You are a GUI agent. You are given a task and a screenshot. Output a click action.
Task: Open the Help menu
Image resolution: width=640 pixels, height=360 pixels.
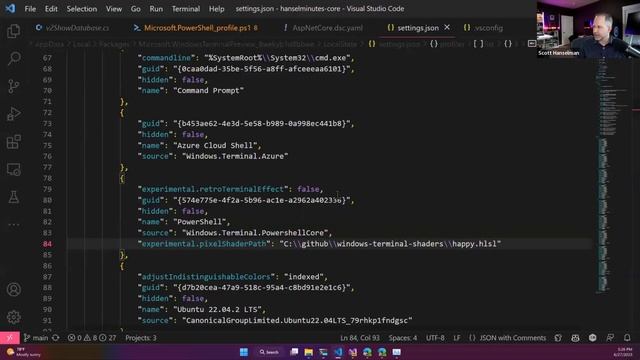click(x=216, y=9)
